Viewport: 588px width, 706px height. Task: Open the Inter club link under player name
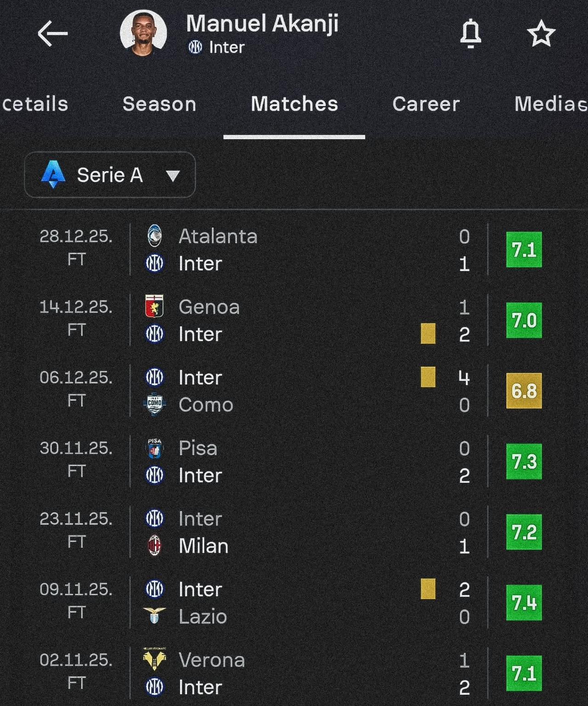216,47
